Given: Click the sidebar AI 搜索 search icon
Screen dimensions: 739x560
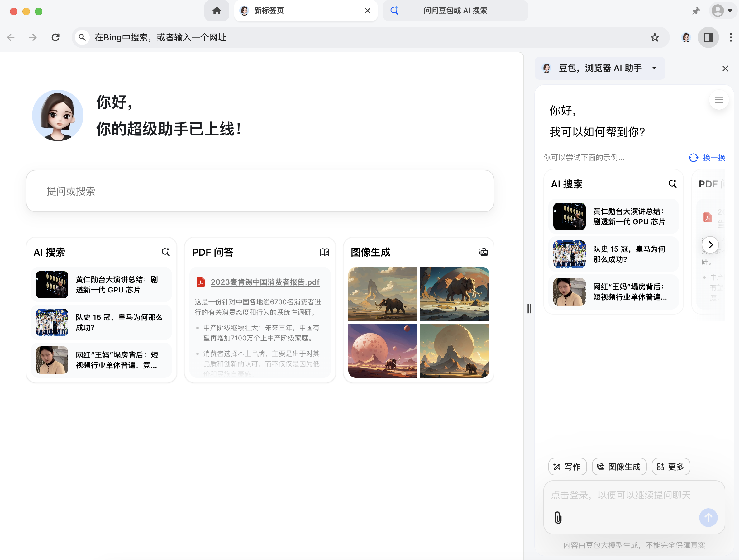Looking at the screenshot, I should [x=673, y=184].
